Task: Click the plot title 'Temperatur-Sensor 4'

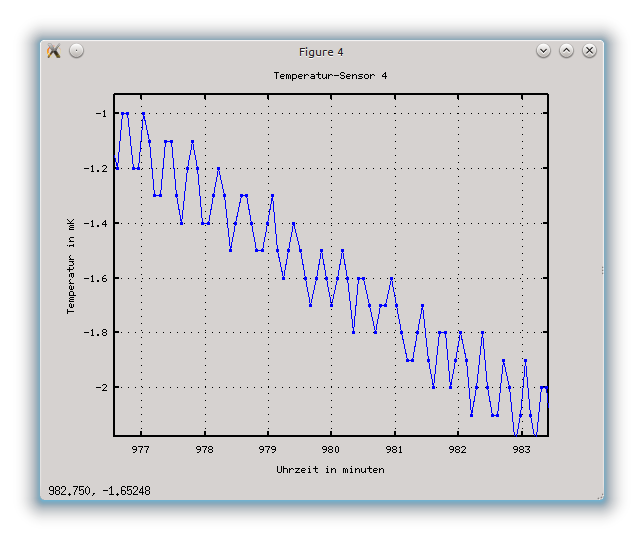Action: point(330,76)
